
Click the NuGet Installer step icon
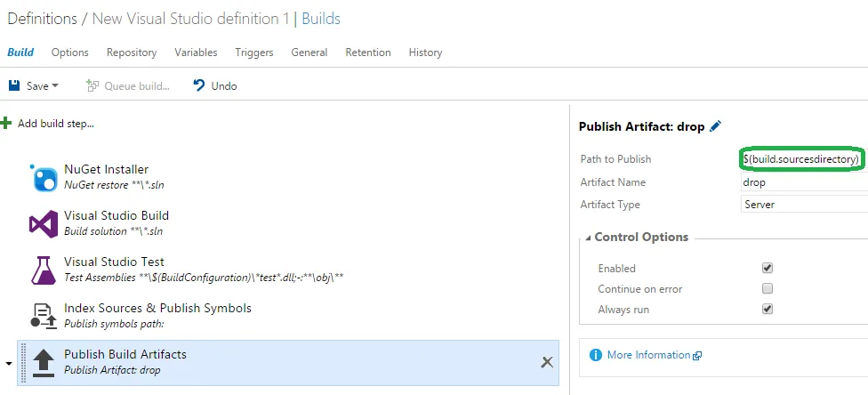[44, 178]
